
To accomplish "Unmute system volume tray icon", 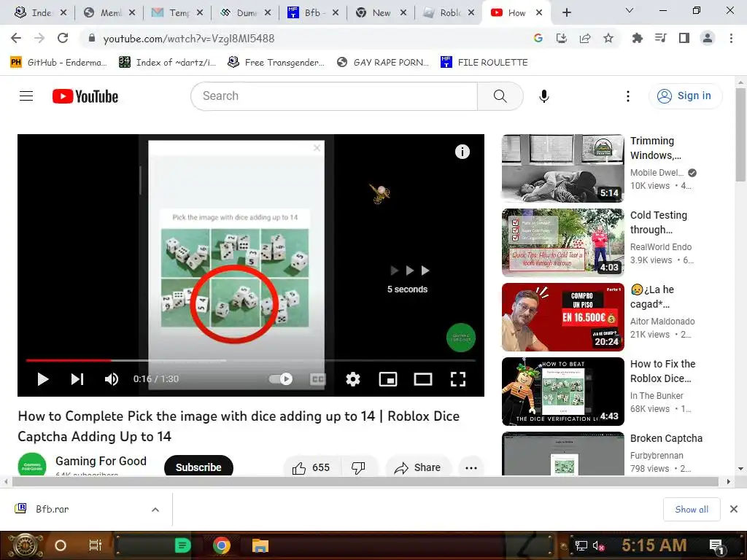I will [x=598, y=545].
